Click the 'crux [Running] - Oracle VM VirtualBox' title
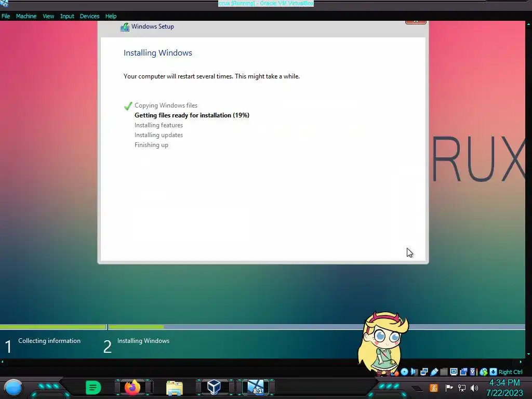532x399 pixels. click(265, 3)
